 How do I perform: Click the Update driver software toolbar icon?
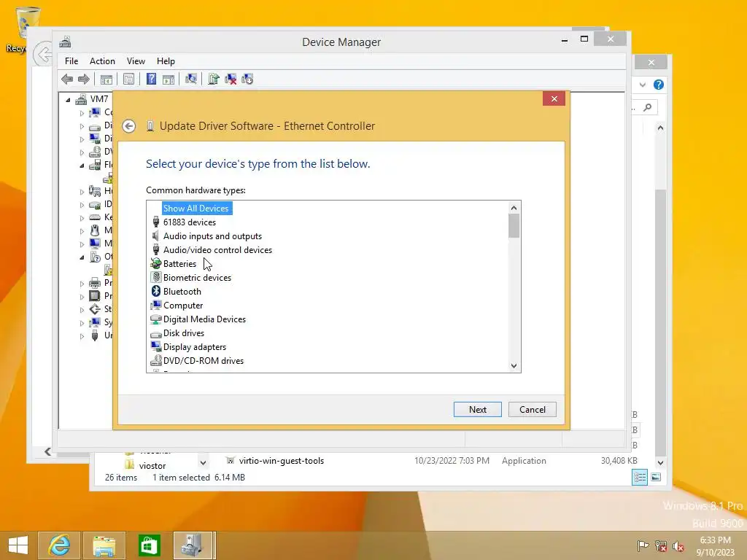214,79
